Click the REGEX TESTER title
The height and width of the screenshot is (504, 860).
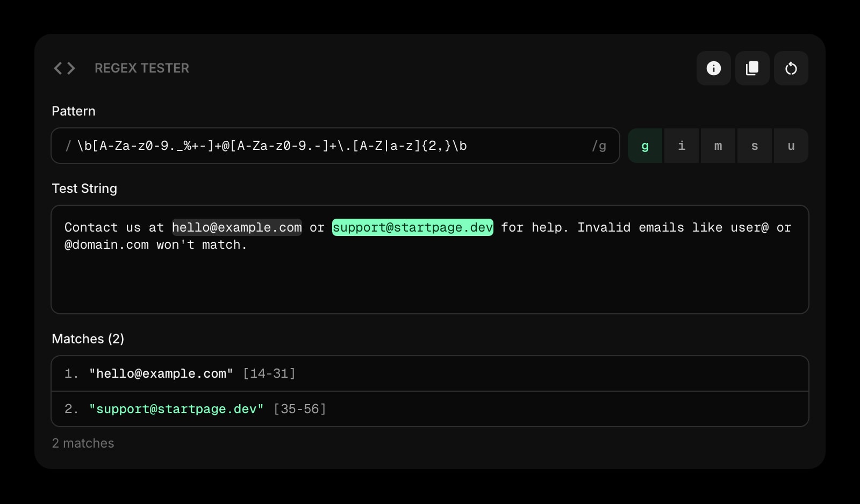tap(142, 68)
